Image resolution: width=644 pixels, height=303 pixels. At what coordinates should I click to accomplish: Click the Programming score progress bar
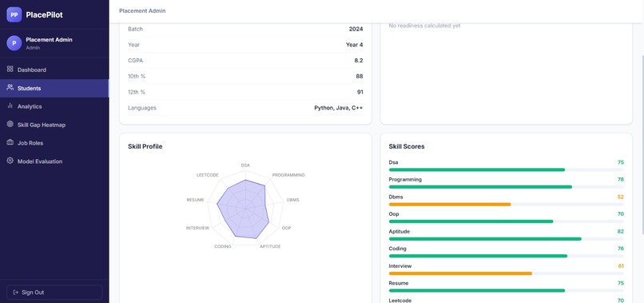click(506, 187)
